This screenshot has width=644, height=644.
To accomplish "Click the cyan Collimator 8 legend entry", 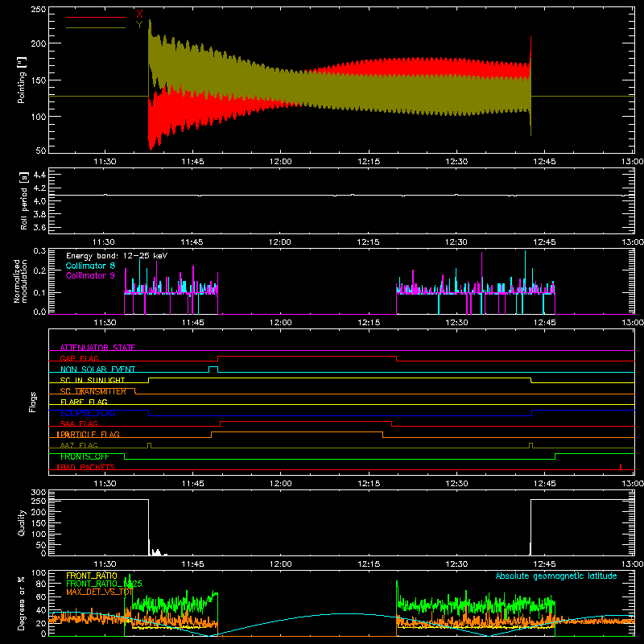I will (x=90, y=266).
